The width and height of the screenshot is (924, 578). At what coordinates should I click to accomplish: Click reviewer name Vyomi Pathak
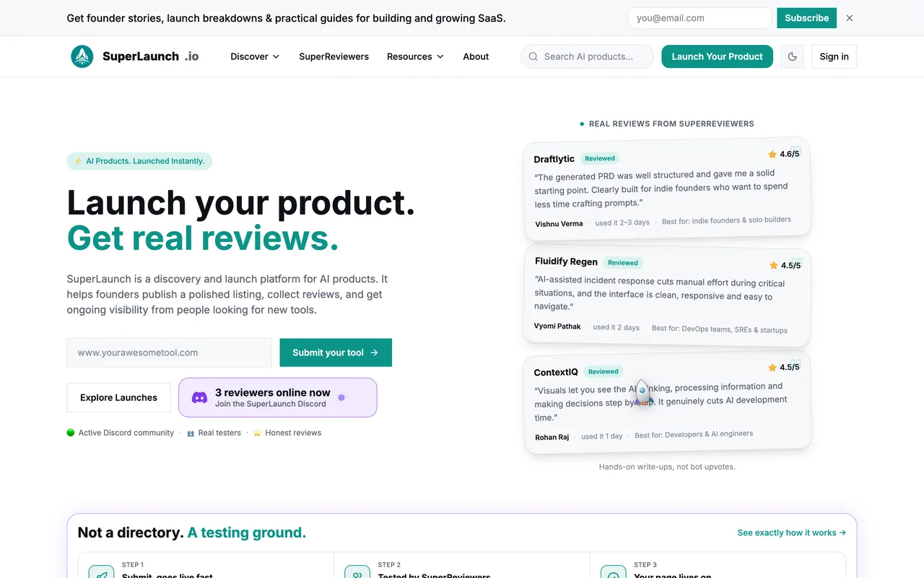(557, 327)
